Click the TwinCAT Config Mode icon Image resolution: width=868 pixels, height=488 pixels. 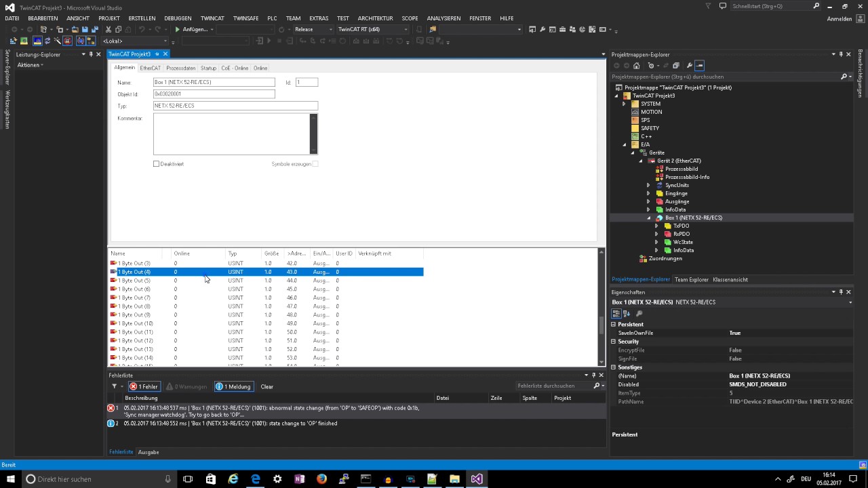[37, 41]
